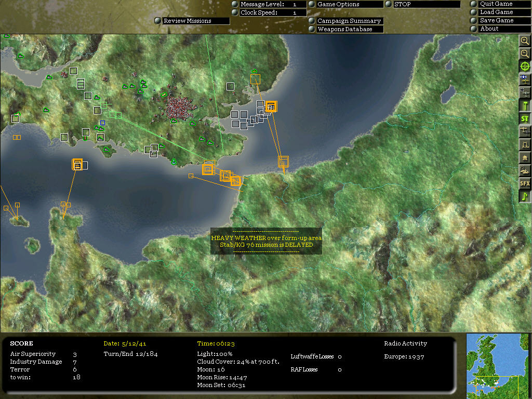Select Save Game
Screen dimensions: 532x399
point(504,20)
